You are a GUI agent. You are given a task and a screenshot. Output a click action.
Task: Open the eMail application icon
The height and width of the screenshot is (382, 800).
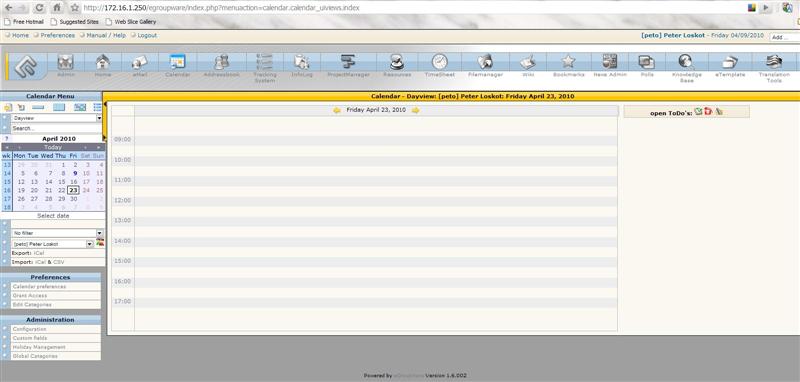[139, 62]
